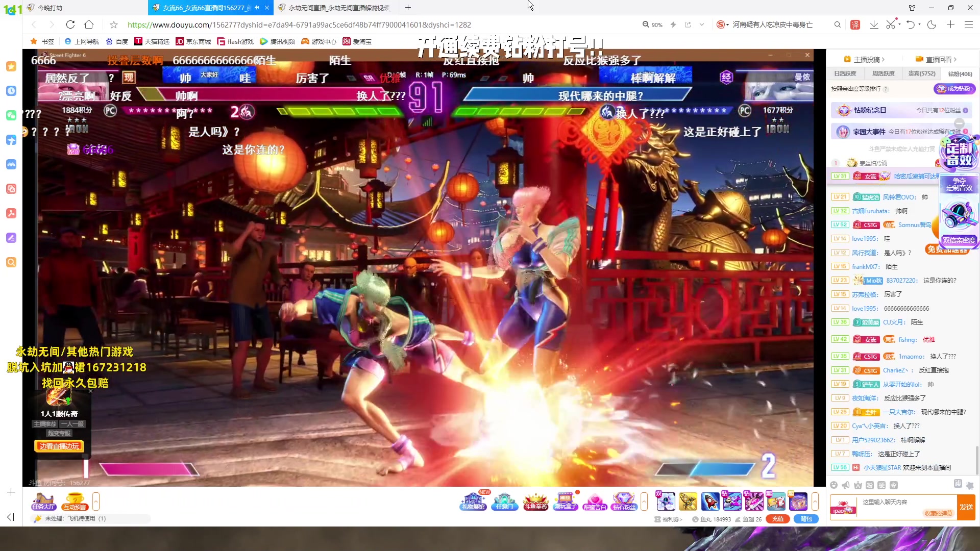Select the 周活跃度 ranking tab
The height and width of the screenshot is (551, 980).
click(883, 73)
